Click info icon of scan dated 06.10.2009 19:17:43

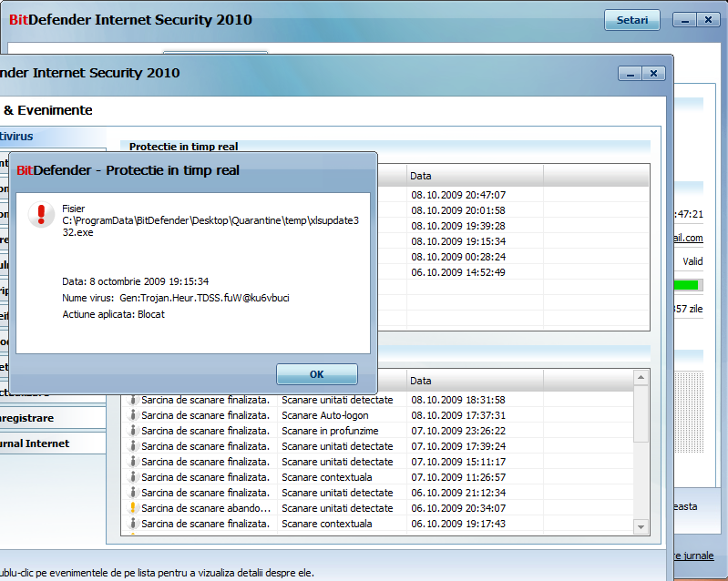(x=133, y=524)
